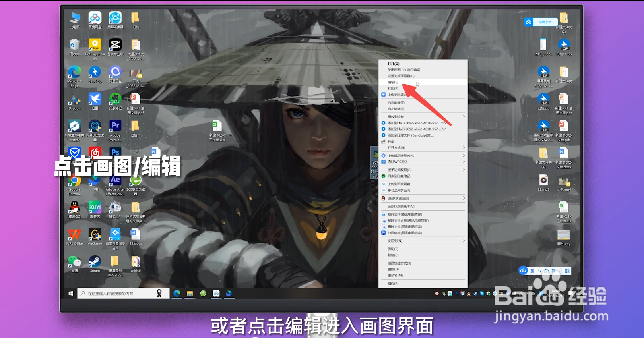This screenshot has height=338, width=644.
Task: Choose 重命名(M) in the context menu
Action: pos(423,275)
